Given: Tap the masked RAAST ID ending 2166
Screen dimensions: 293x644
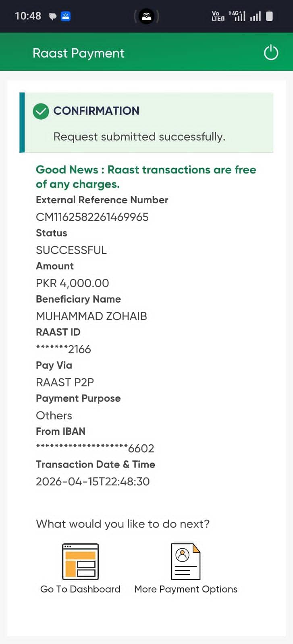Looking at the screenshot, I should tap(63, 349).
